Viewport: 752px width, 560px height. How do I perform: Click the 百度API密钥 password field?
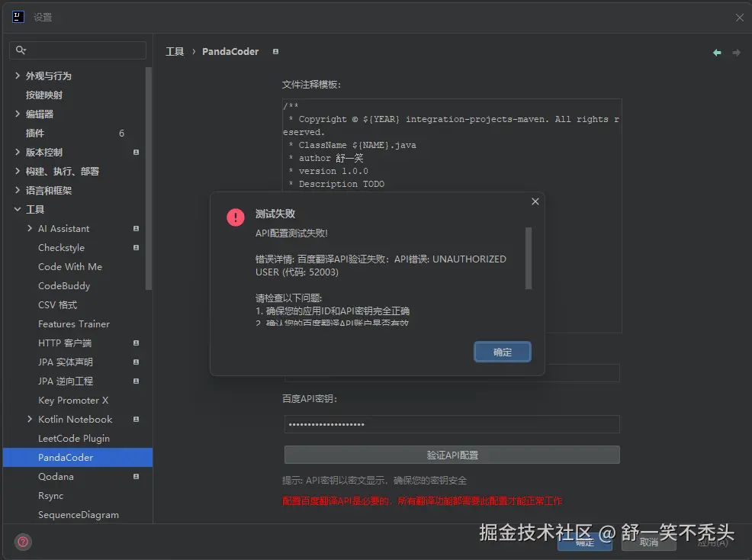[452, 424]
